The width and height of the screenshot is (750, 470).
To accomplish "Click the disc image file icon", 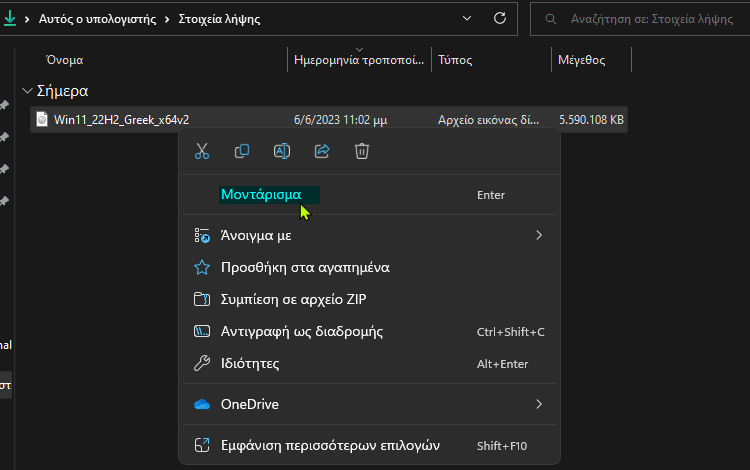I will click(42, 120).
